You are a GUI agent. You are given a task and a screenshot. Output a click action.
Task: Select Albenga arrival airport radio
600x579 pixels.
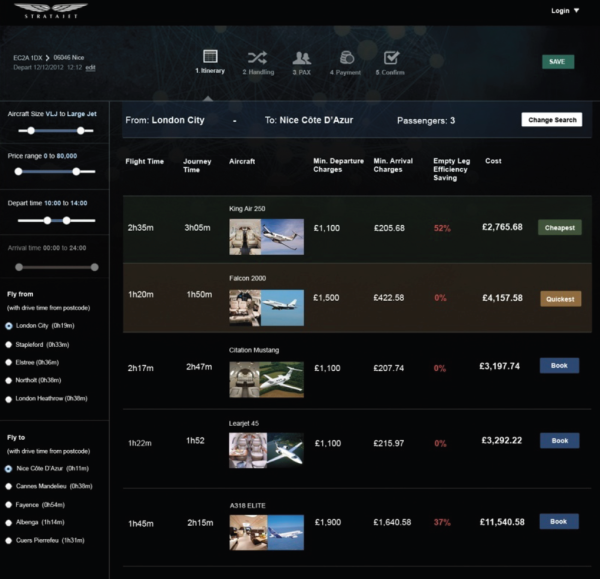pos(9,523)
